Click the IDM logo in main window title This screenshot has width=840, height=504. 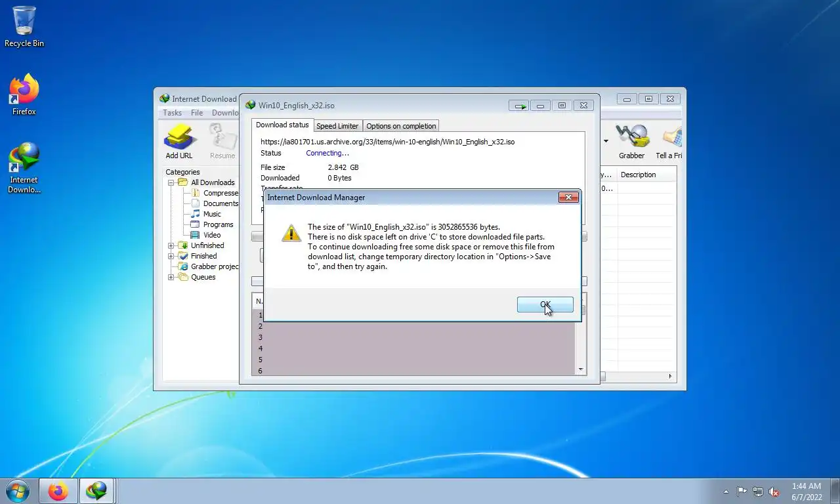pyautogui.click(x=164, y=98)
